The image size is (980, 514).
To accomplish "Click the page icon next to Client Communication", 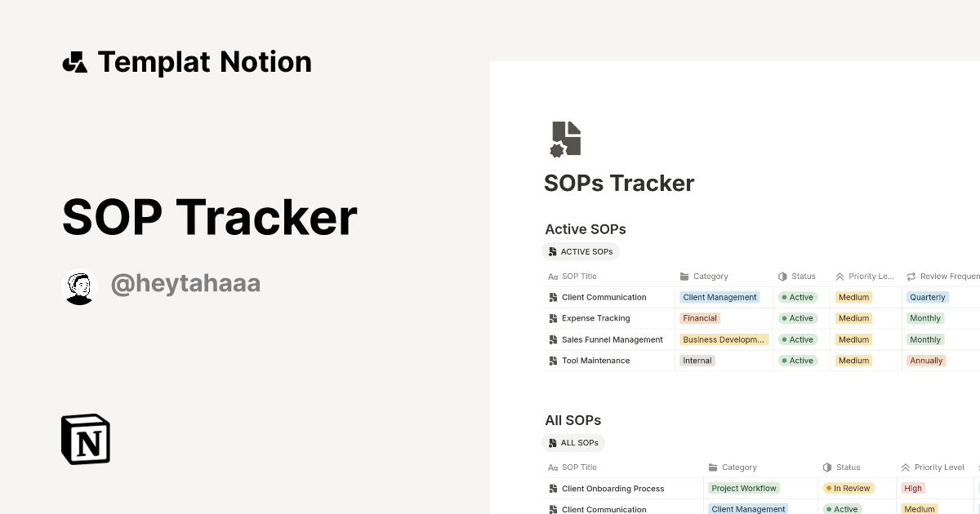I will (553, 297).
